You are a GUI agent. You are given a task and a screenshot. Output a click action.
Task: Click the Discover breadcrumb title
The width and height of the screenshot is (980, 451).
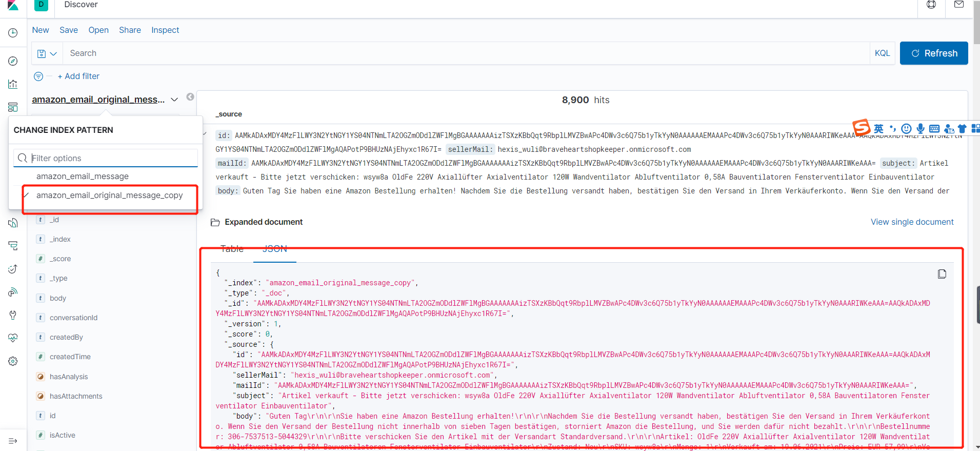(81, 5)
